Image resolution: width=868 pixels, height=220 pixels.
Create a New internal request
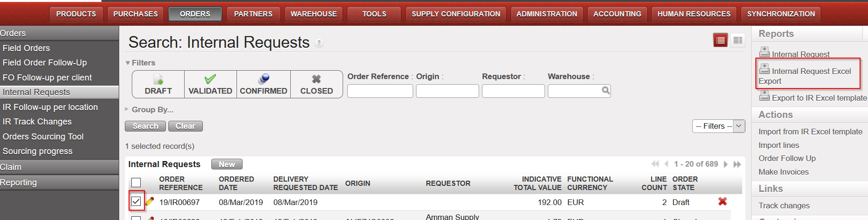[227, 164]
